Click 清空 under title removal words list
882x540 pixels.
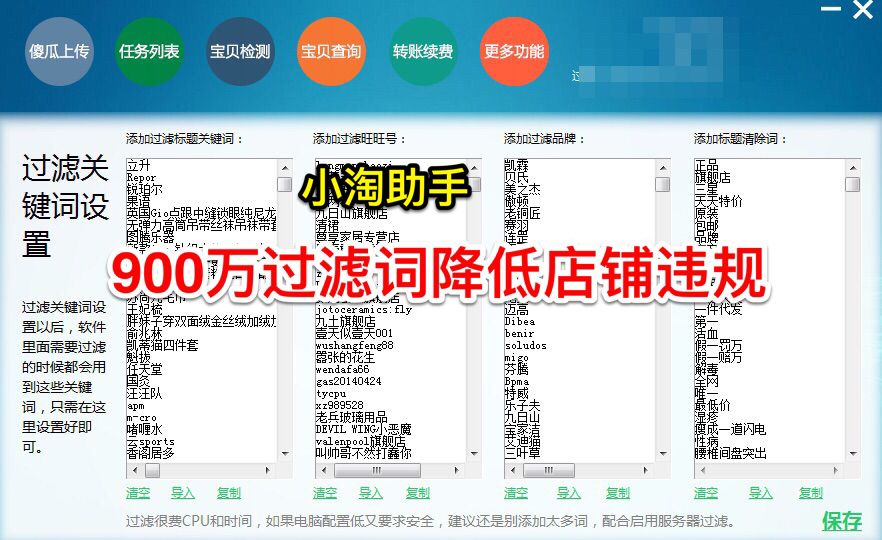[706, 493]
